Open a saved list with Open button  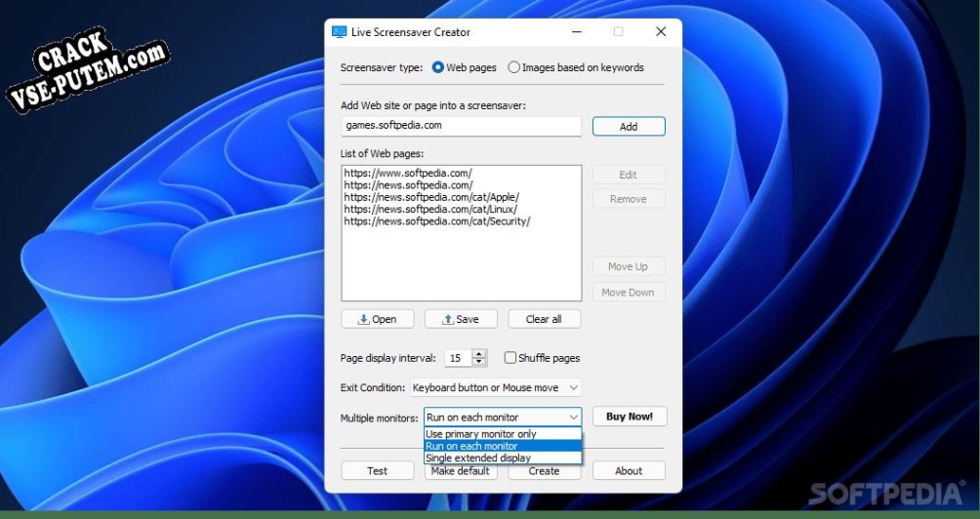378,319
